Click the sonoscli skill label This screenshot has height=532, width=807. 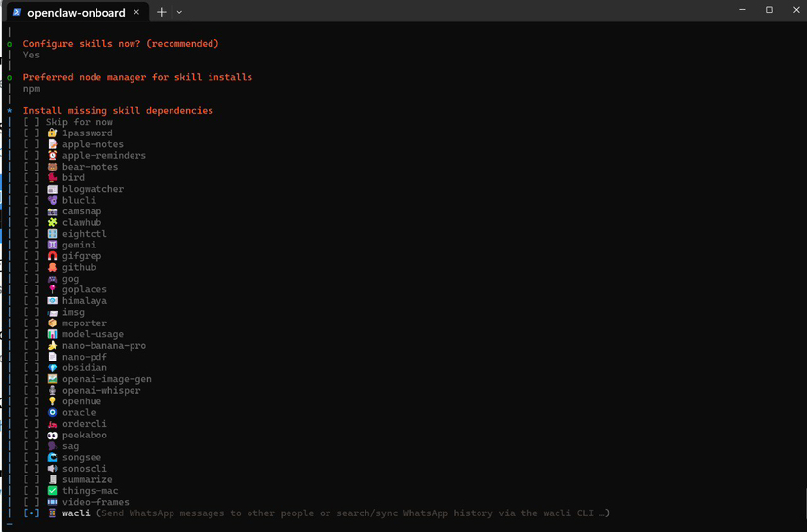(x=85, y=469)
